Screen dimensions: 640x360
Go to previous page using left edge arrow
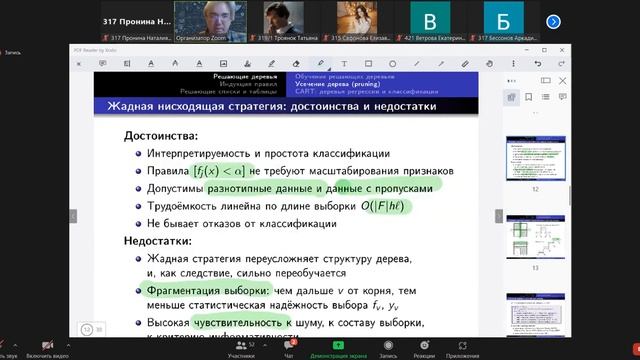pyautogui.click(x=73, y=216)
